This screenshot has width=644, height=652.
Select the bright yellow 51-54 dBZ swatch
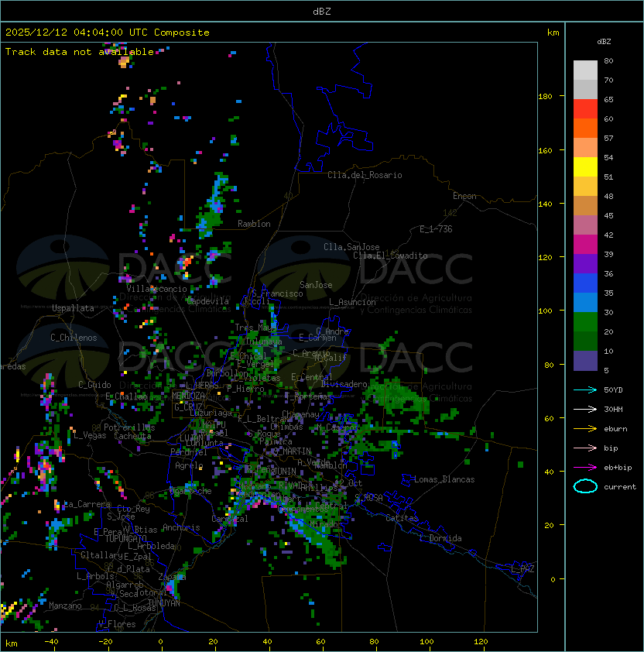585,166
